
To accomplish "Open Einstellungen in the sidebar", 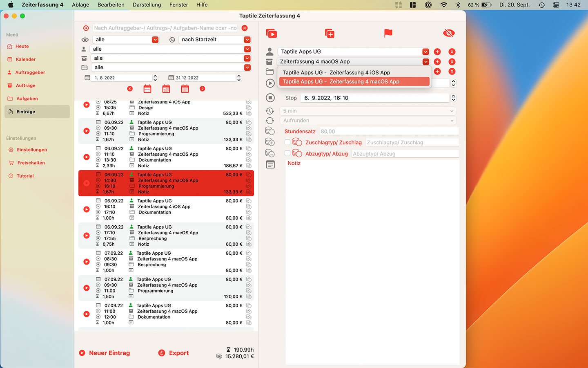I will (x=32, y=150).
